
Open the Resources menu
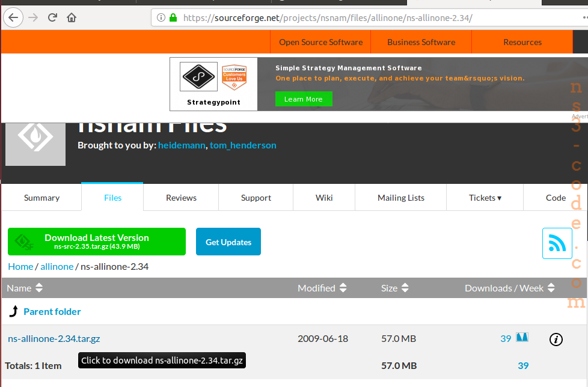click(522, 42)
